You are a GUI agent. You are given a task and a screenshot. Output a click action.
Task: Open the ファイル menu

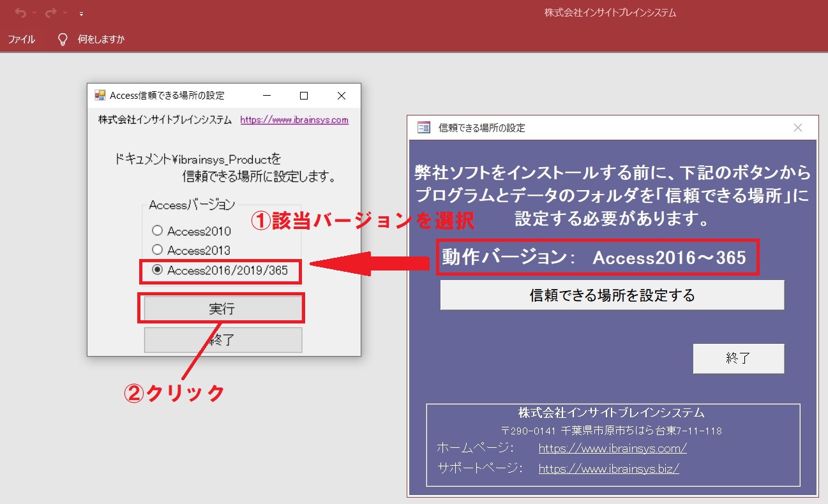pos(21,40)
